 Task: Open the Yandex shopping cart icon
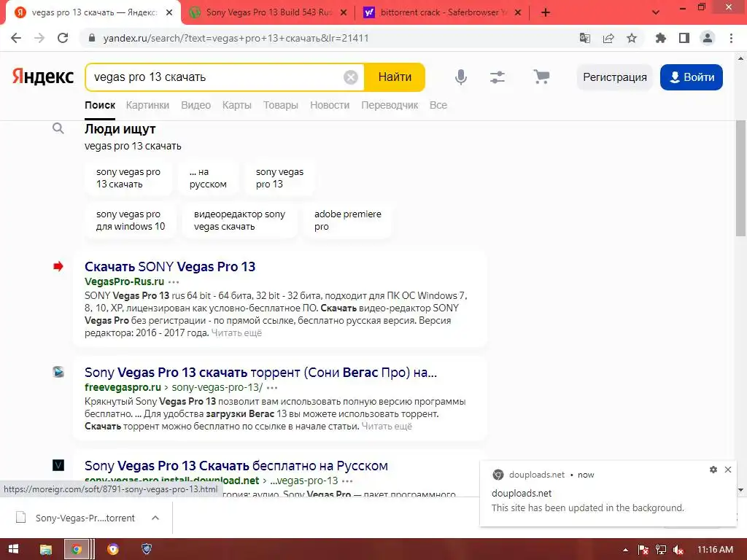541,77
